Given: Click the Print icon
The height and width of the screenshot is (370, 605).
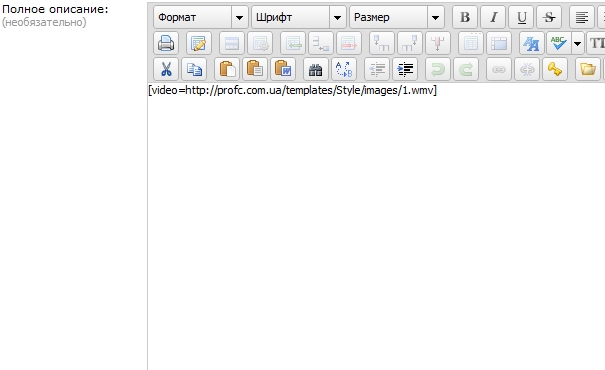Looking at the screenshot, I should point(166,43).
